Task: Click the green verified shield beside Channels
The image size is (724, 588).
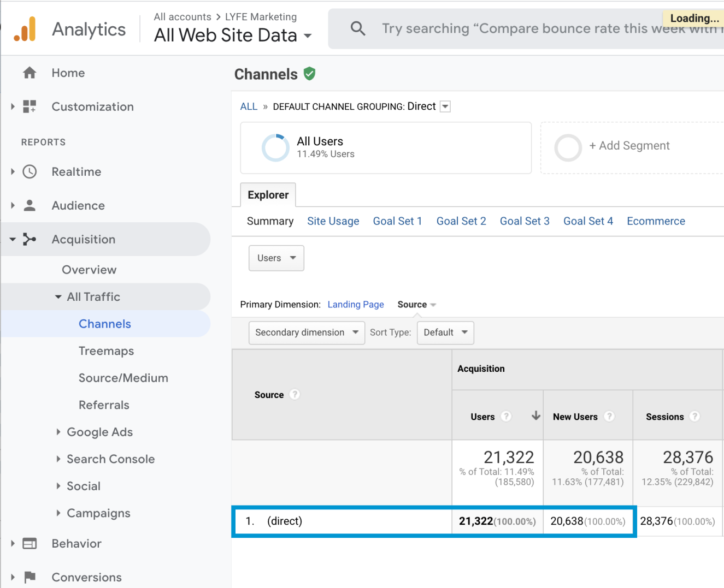Action: (309, 74)
